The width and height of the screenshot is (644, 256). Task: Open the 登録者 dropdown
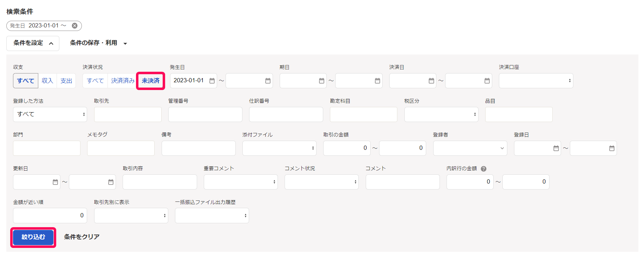[470, 148]
